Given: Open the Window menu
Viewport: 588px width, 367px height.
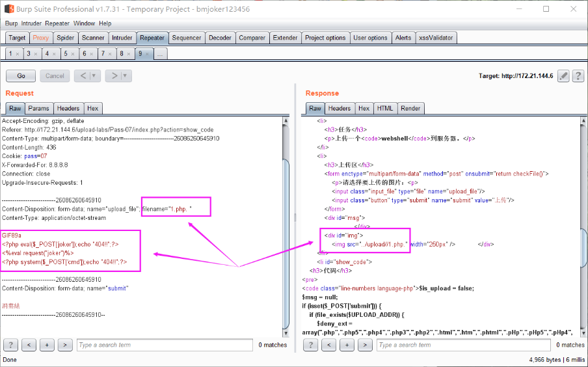Looking at the screenshot, I should tap(84, 23).
